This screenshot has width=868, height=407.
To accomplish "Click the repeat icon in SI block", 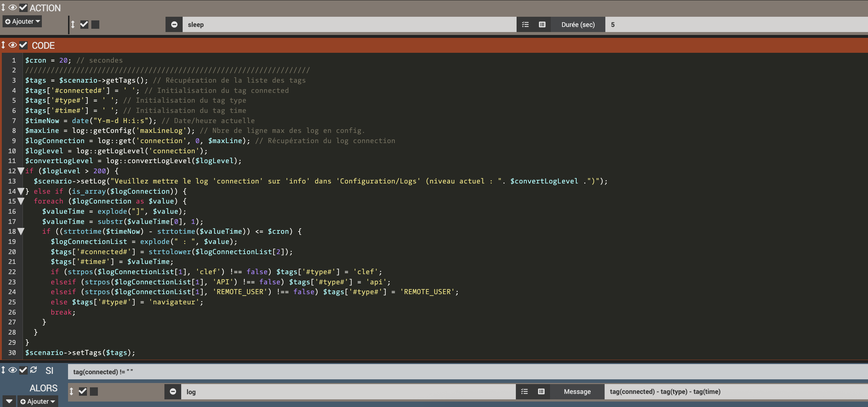I will pos(34,370).
